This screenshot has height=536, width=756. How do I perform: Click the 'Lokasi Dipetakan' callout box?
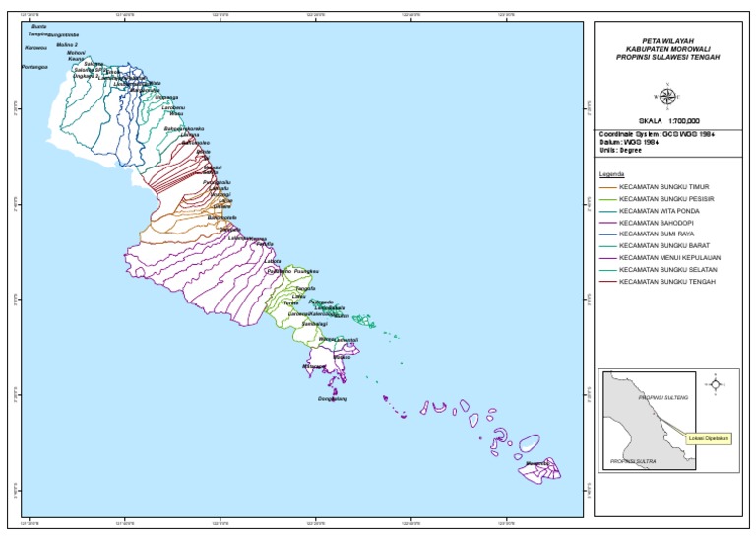[709, 438]
